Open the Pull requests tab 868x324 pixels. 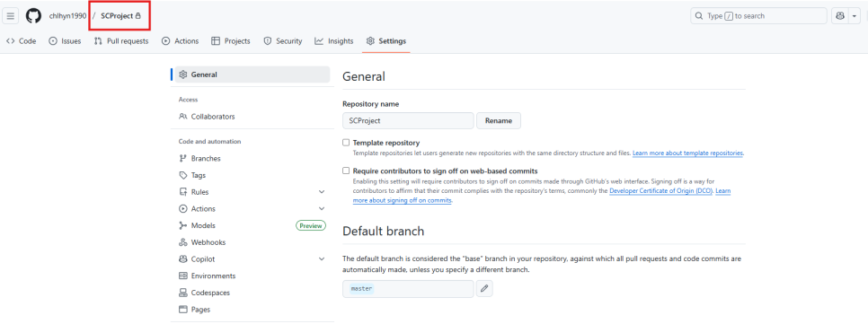tap(121, 41)
